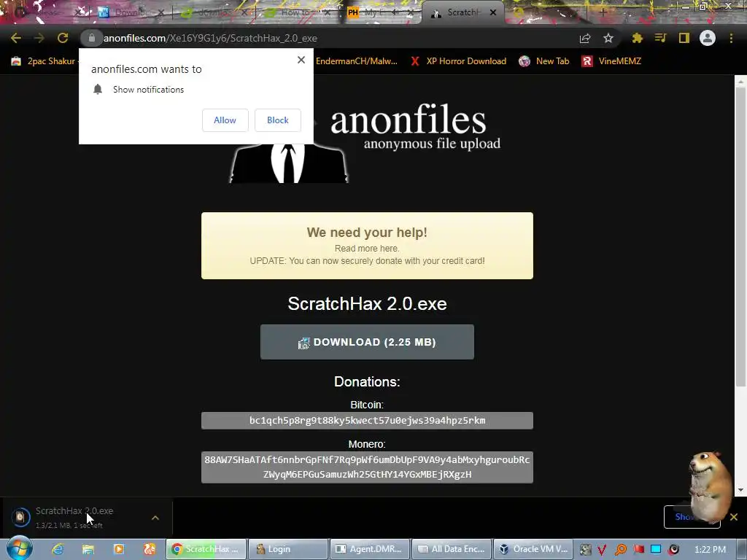
Task: Open the media control playlist icon
Action: tap(661, 38)
